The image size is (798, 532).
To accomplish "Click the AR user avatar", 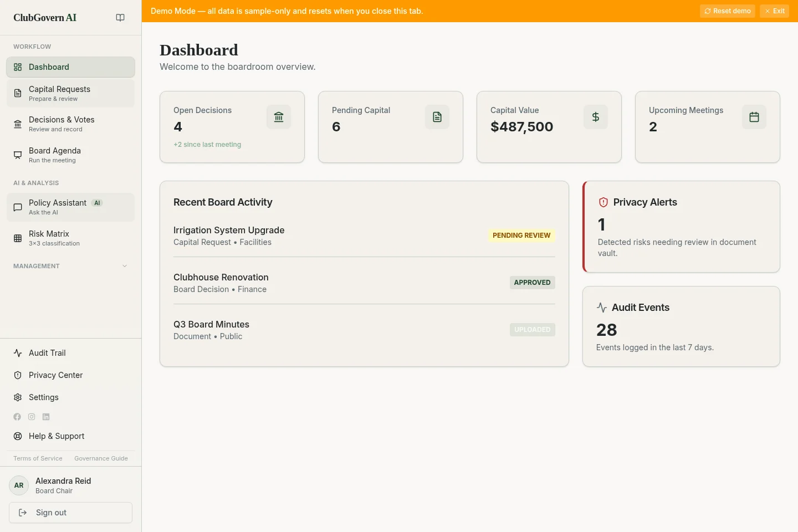I will point(19,485).
